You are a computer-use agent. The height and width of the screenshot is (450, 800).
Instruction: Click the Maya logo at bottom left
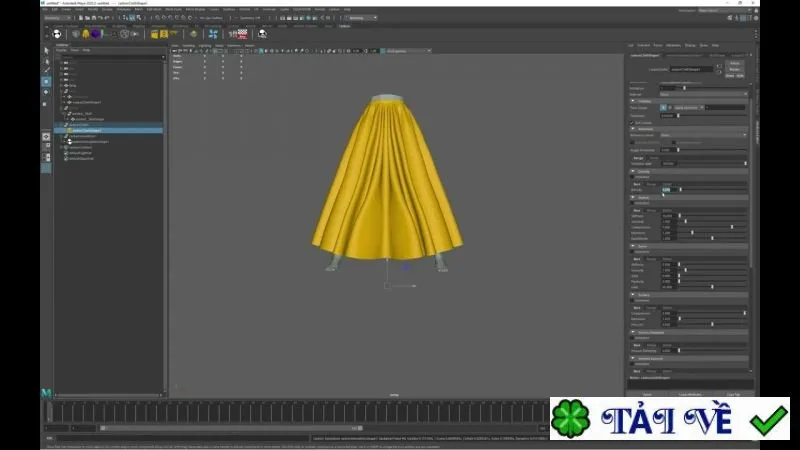coord(46,393)
